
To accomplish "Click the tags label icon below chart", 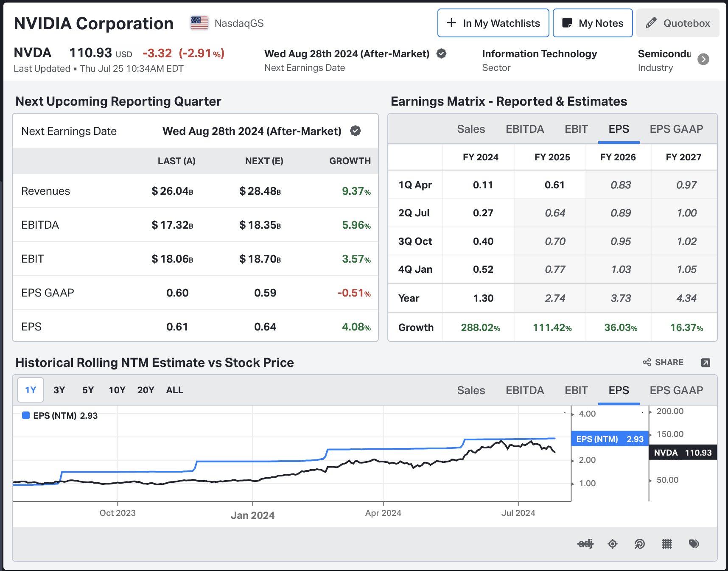I will click(694, 543).
